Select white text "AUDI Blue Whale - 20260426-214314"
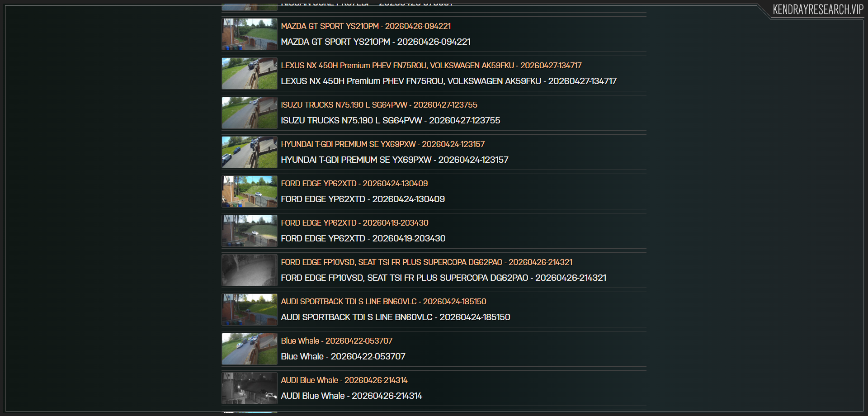 pos(351,396)
